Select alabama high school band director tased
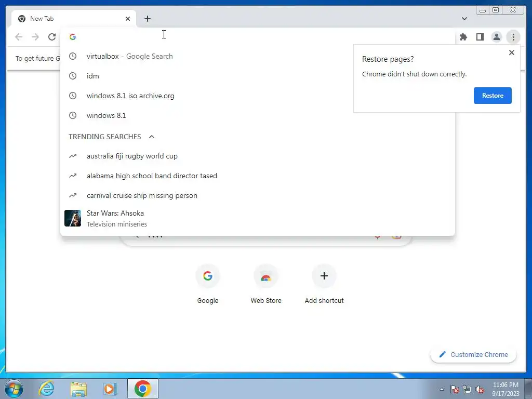 [258, 176]
